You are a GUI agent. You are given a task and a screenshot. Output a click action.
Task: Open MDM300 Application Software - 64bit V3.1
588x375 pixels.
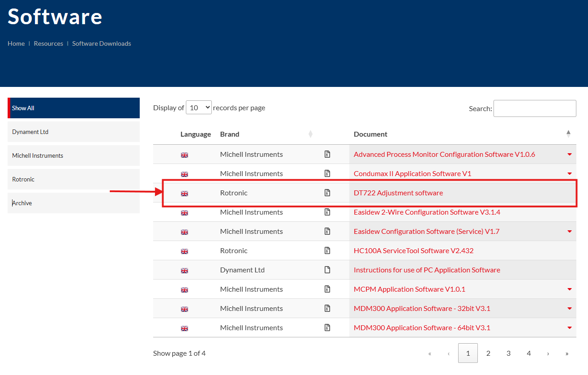[422, 328]
